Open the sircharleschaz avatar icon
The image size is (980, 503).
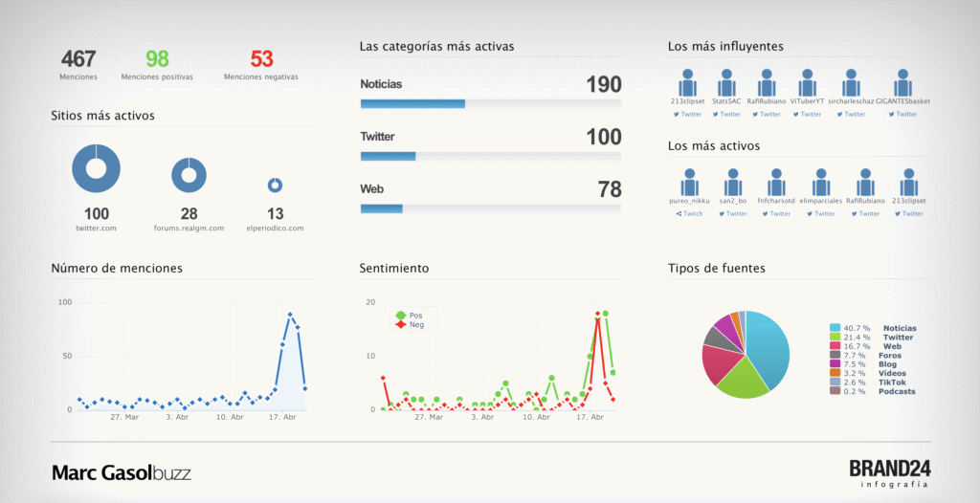(x=847, y=81)
